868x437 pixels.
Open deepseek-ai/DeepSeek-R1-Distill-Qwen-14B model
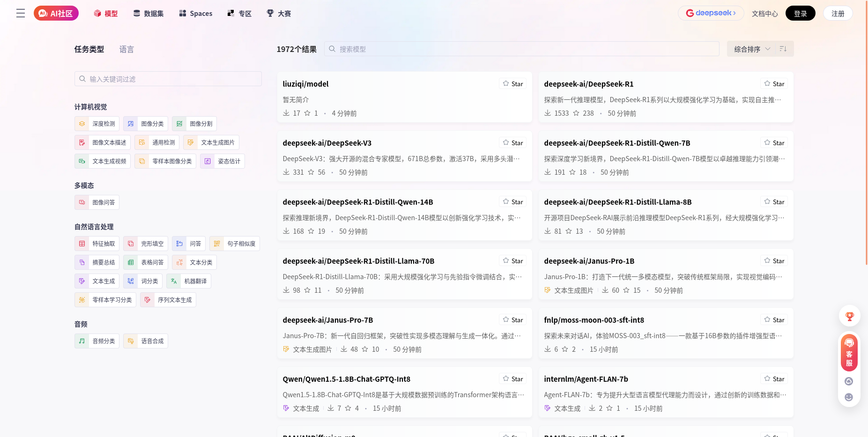(358, 202)
